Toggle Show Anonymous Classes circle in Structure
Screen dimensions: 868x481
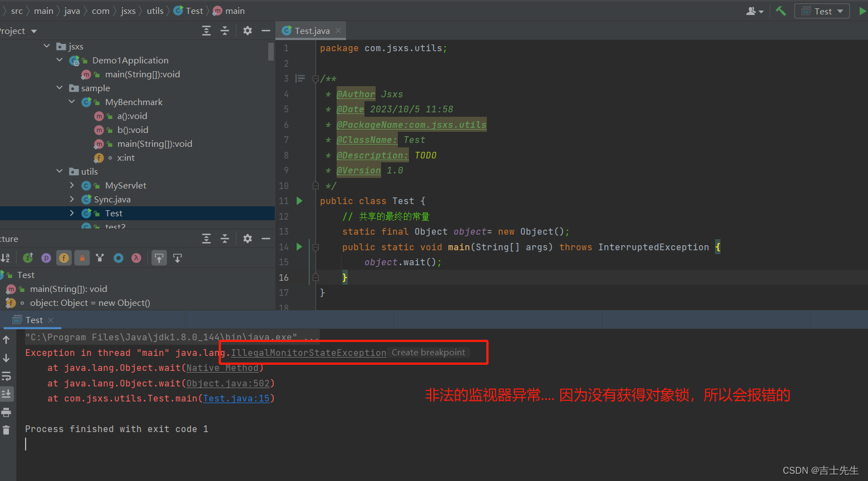(x=119, y=257)
